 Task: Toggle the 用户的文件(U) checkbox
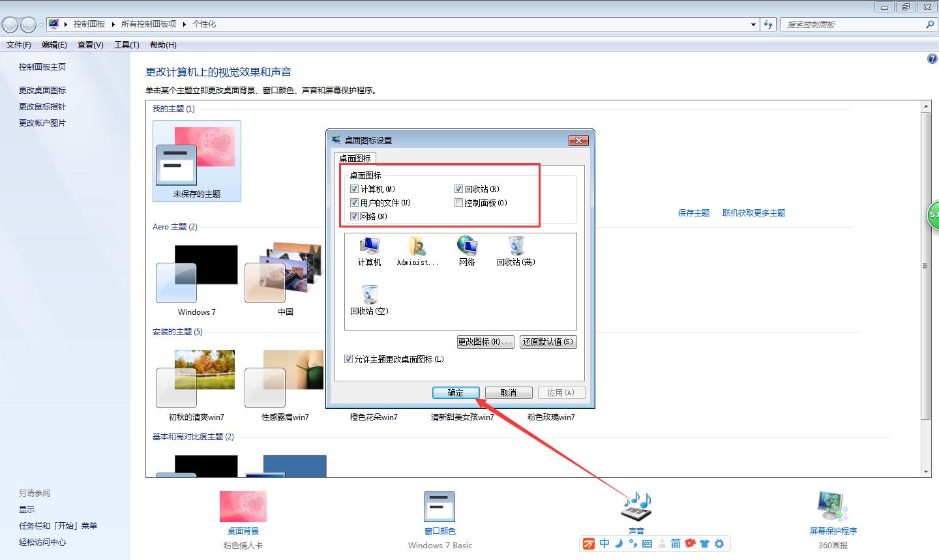pyautogui.click(x=355, y=203)
